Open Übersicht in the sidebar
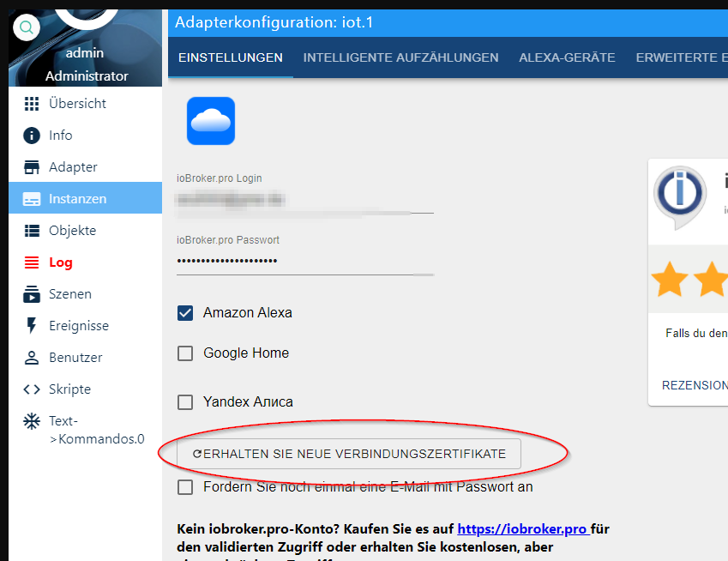Viewport: 728px width, 561px height. coord(86,104)
